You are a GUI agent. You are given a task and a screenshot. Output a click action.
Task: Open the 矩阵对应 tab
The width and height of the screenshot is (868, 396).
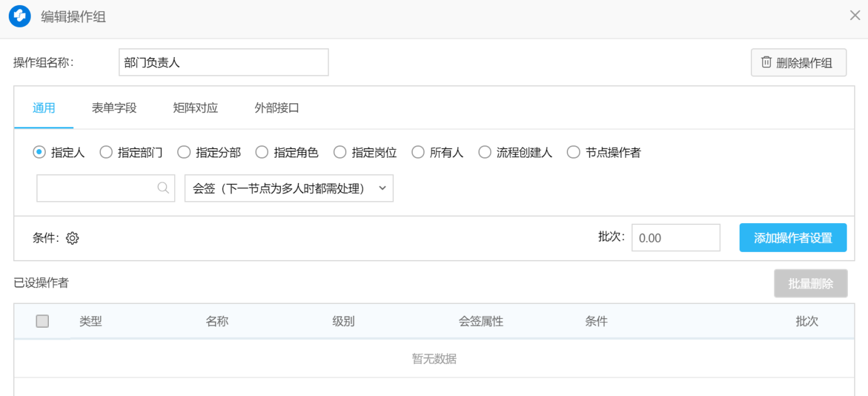click(195, 108)
